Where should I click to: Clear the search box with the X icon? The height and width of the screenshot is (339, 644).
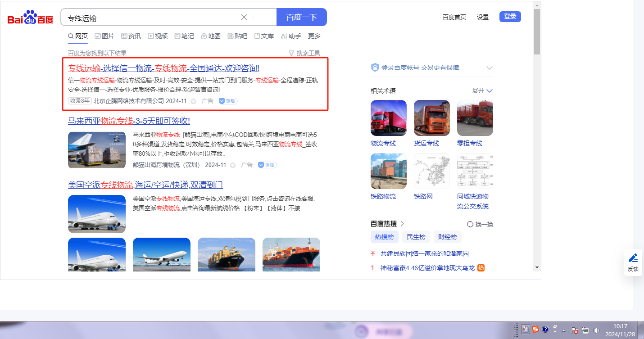pos(244,17)
